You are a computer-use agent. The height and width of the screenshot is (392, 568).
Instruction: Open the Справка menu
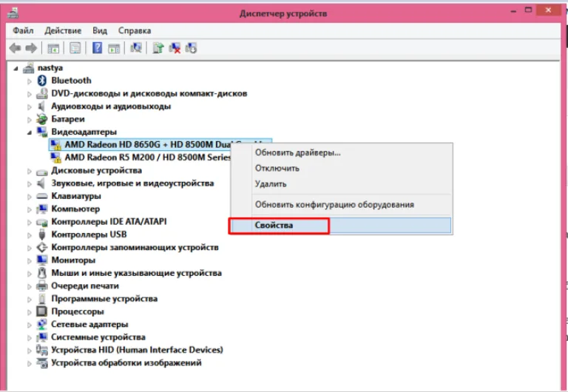(x=135, y=31)
